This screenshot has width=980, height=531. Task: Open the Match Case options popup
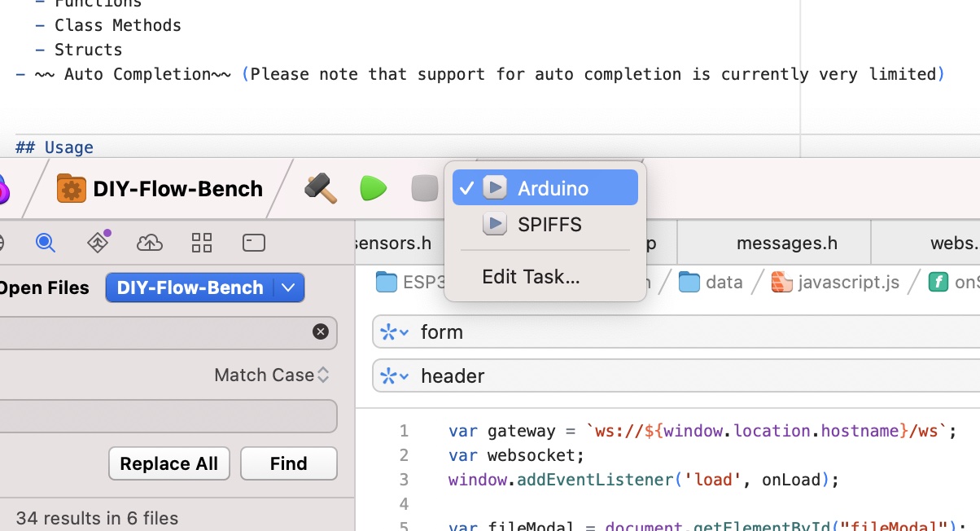(x=272, y=375)
